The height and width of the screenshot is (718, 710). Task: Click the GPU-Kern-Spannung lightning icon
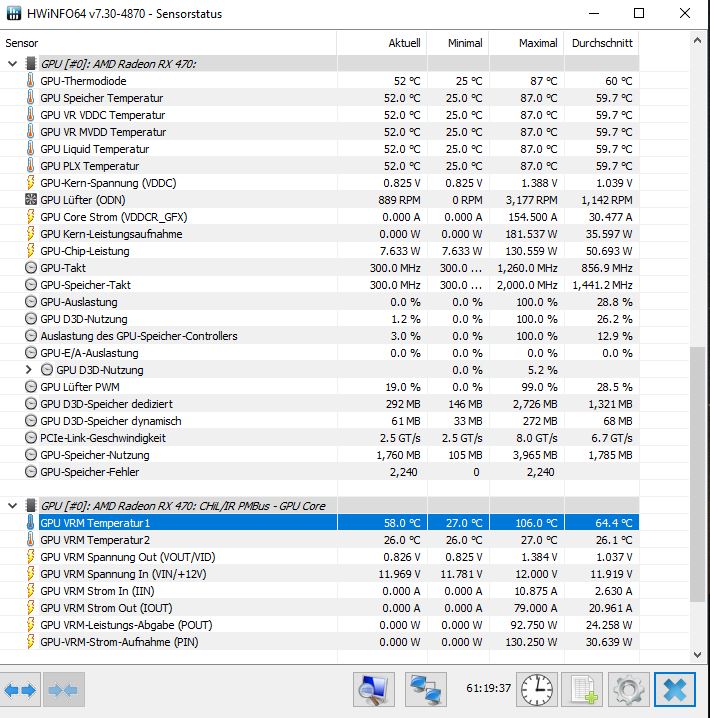pyautogui.click(x=30, y=183)
